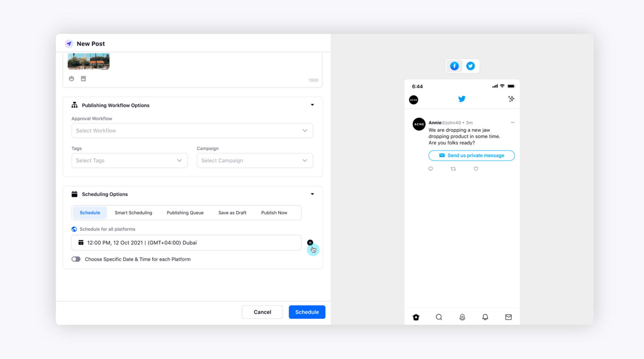Click the Cancel button
The width and height of the screenshot is (644, 359).
click(262, 312)
